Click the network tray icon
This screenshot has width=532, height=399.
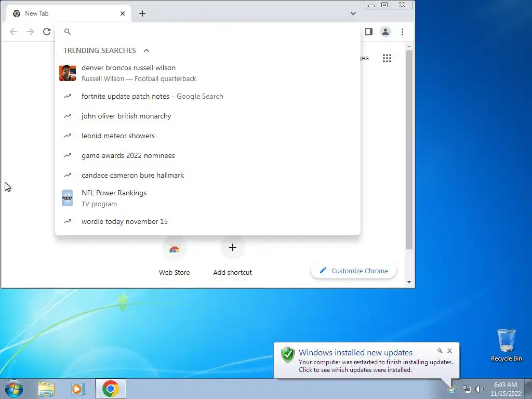click(x=467, y=389)
